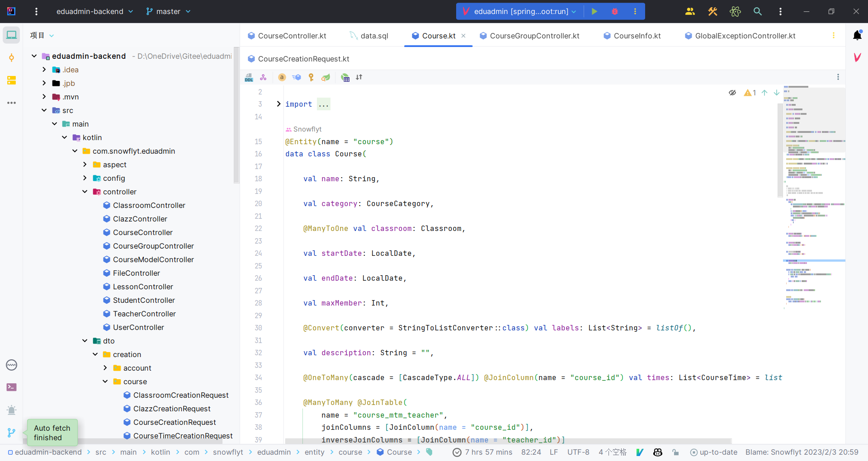Open the red V plugin sidebar icon
Screen dimensions: 868x461
857,57
